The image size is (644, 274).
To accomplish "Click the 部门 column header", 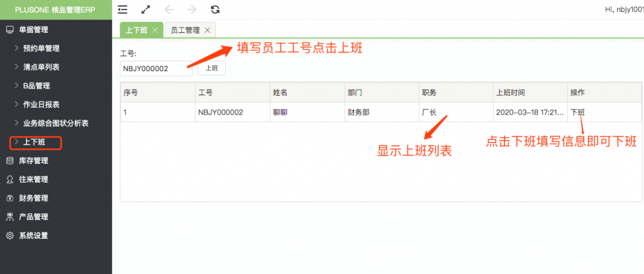I will pyautogui.click(x=382, y=93).
